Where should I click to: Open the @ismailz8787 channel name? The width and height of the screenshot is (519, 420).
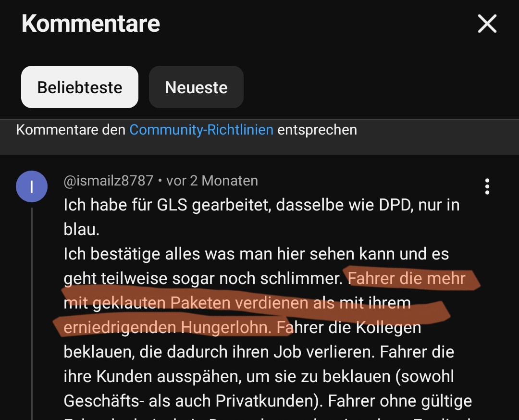click(x=109, y=181)
